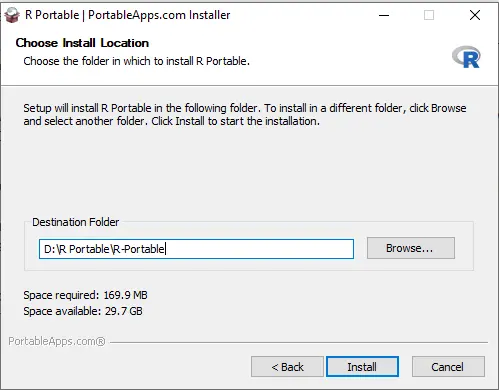Cancel the R Portable installation

tap(448, 367)
